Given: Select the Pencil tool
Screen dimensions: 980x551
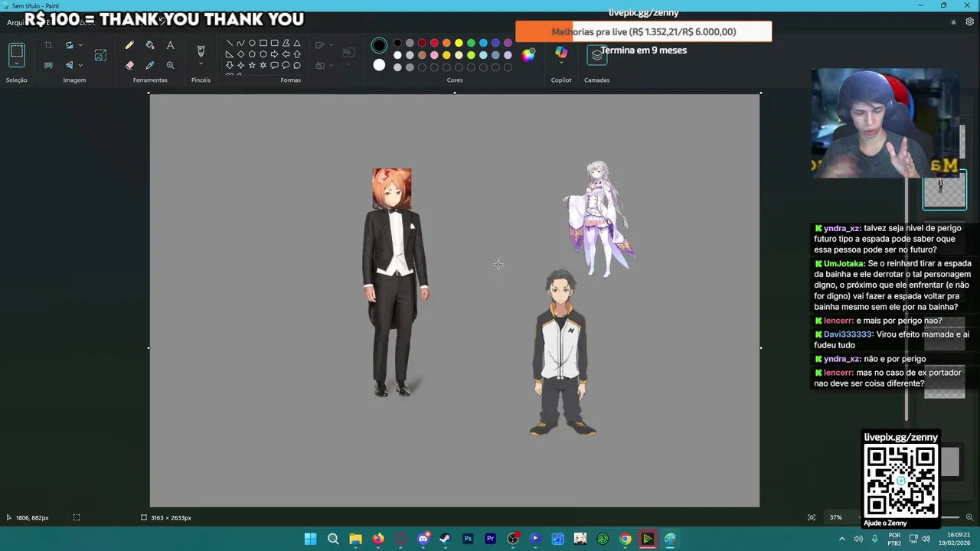Looking at the screenshot, I should click(x=129, y=45).
